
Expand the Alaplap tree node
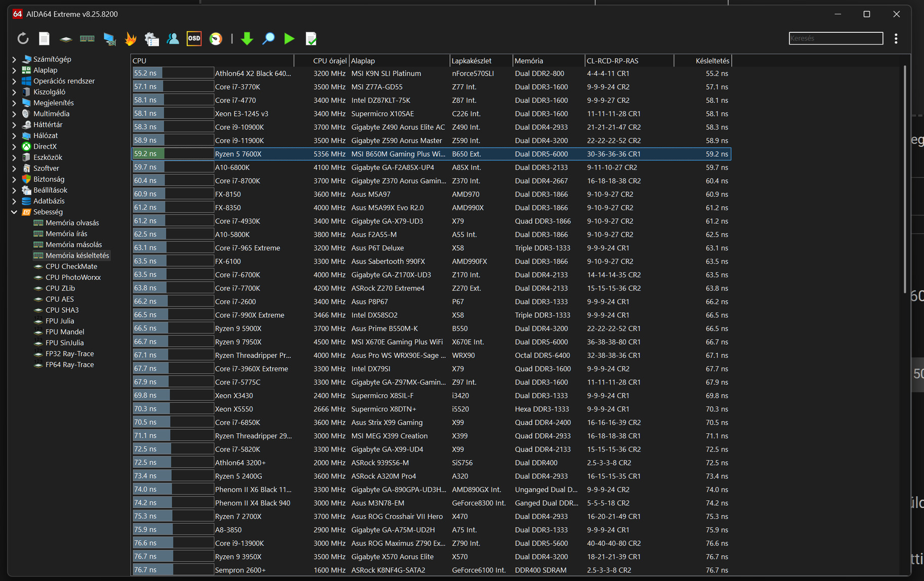tap(14, 70)
